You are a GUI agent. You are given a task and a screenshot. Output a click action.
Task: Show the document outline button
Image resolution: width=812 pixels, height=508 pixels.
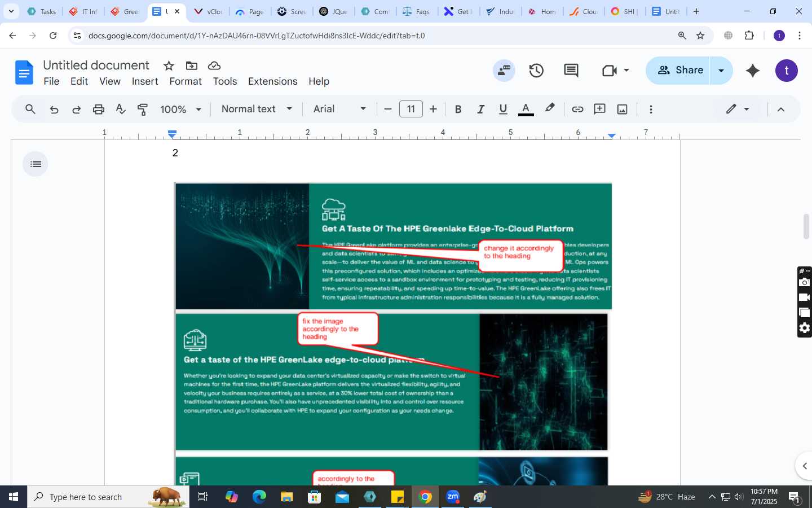pyautogui.click(x=36, y=164)
